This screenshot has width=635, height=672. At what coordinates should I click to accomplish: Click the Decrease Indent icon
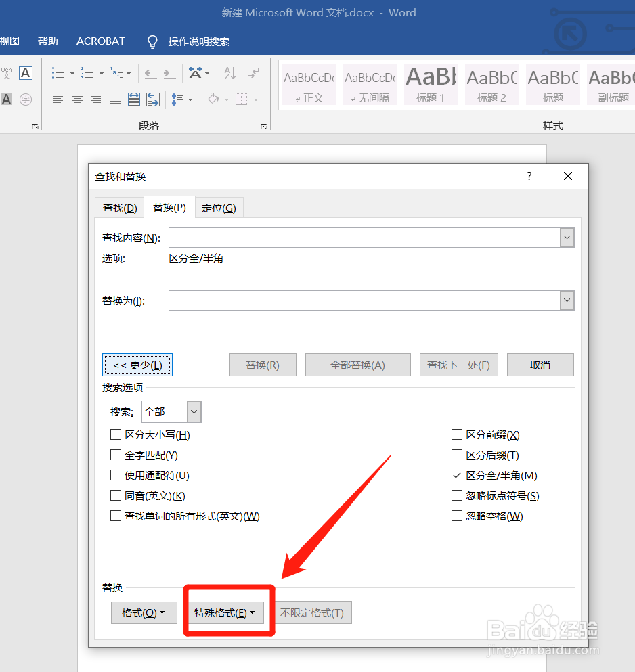(150, 72)
